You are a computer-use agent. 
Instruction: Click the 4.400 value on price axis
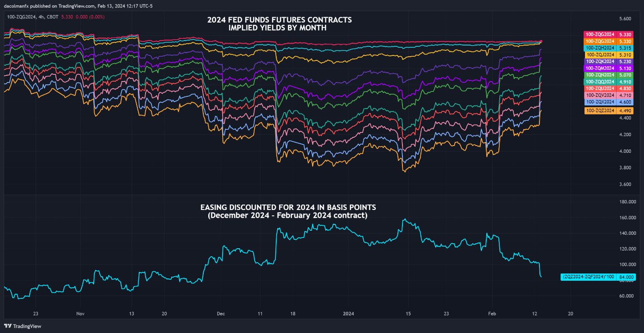pos(625,118)
